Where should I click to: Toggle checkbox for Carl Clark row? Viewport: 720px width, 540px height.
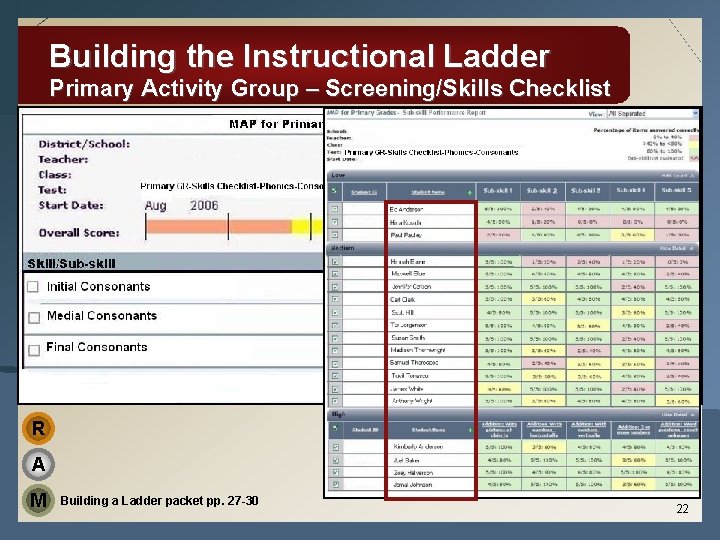point(335,299)
